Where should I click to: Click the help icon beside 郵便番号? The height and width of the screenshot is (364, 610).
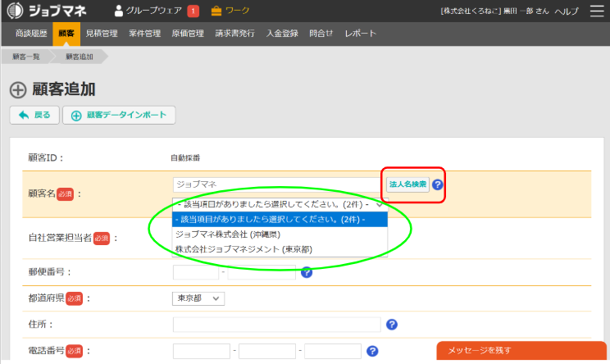pos(307,272)
